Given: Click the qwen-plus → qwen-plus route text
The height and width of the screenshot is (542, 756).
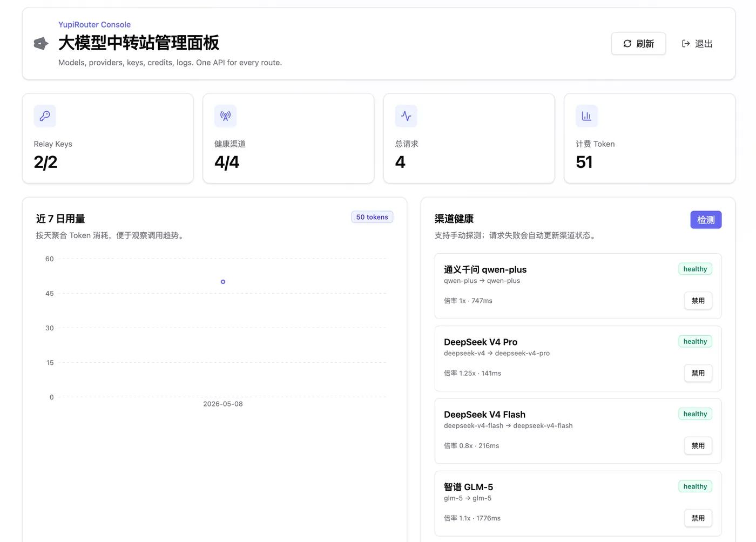Looking at the screenshot, I should (x=482, y=281).
